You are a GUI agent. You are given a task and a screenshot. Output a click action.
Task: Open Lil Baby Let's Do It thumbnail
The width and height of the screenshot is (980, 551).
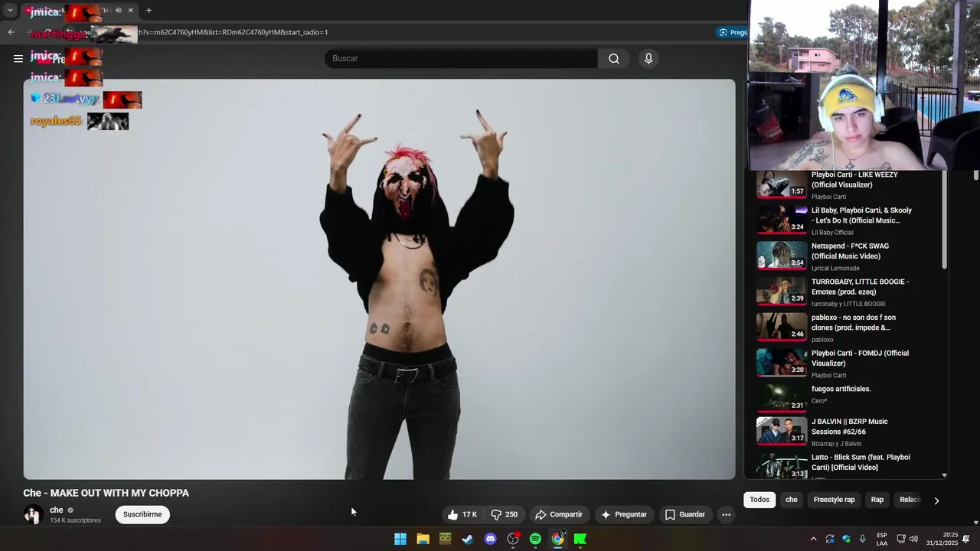[x=782, y=220]
